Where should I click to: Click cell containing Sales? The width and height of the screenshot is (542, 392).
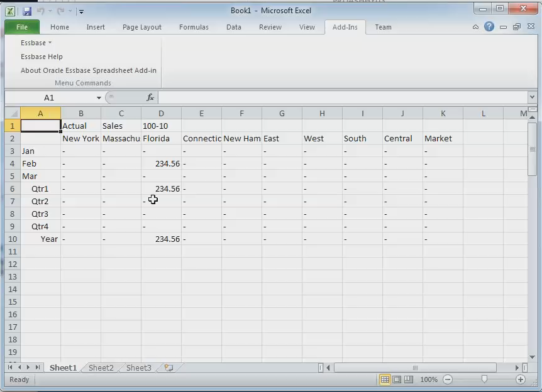[121, 126]
